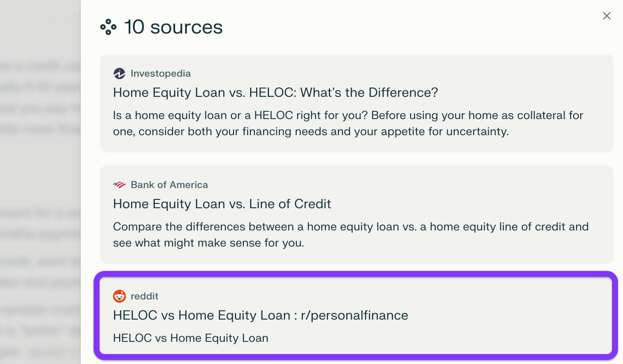The width and height of the screenshot is (623, 364).
Task: Open "Home Equity Loan vs. Line of Credit" title
Action: [222, 204]
